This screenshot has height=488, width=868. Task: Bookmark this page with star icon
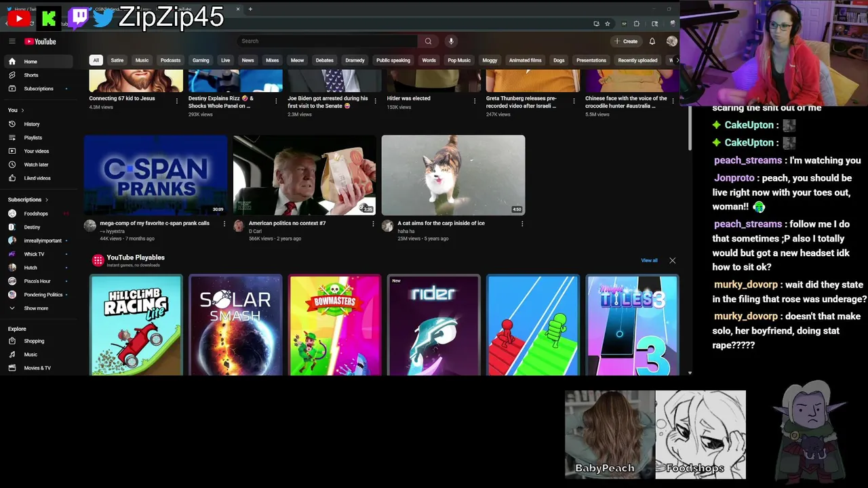click(608, 24)
